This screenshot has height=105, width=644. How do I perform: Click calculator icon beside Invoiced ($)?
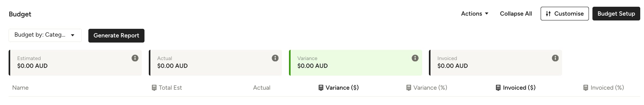(x=498, y=88)
